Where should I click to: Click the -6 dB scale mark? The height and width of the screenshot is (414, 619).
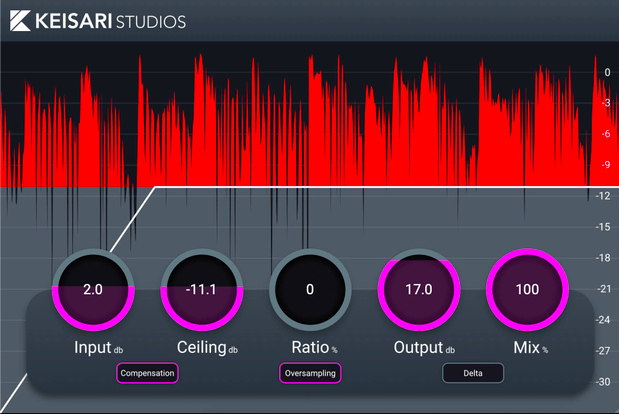tap(606, 134)
